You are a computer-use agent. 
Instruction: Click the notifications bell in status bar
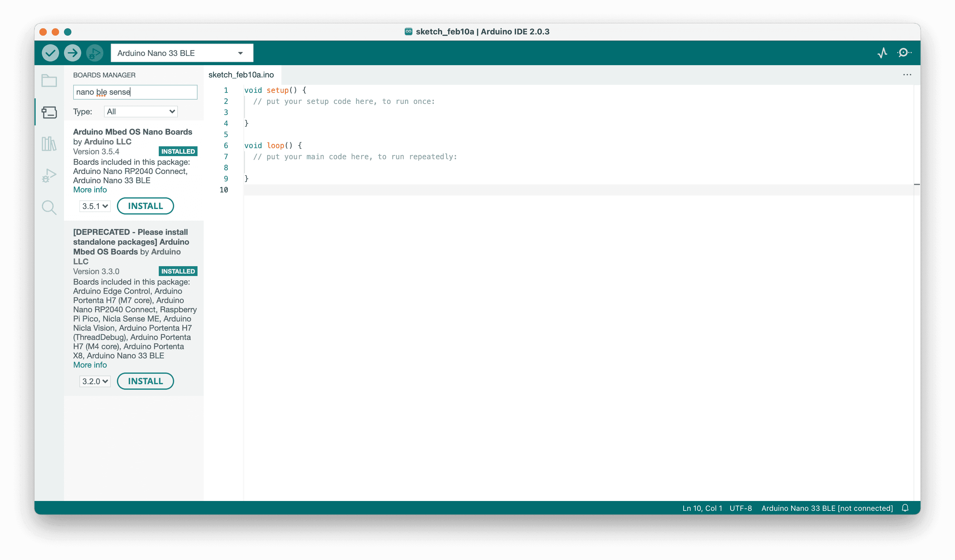tap(905, 508)
